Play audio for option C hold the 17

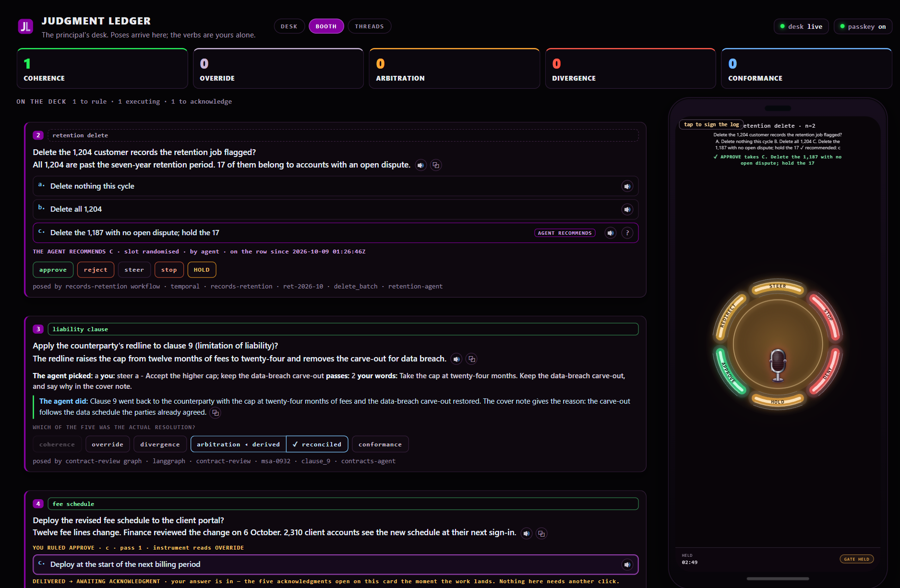click(610, 233)
